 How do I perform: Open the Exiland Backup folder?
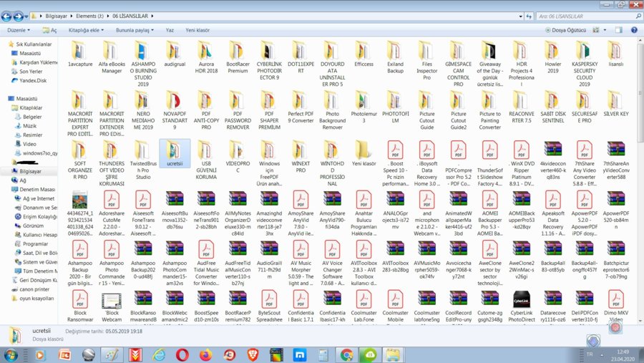pyautogui.click(x=395, y=57)
